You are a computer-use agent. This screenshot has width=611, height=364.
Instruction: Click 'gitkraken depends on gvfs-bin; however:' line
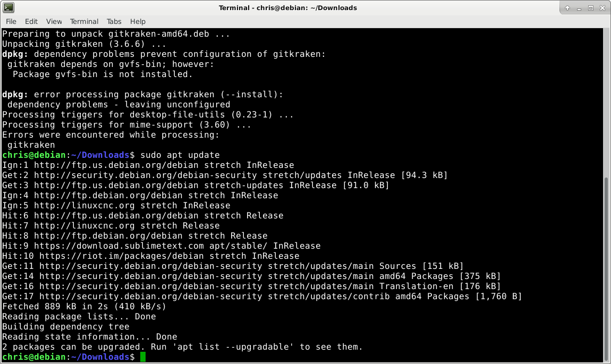(111, 64)
